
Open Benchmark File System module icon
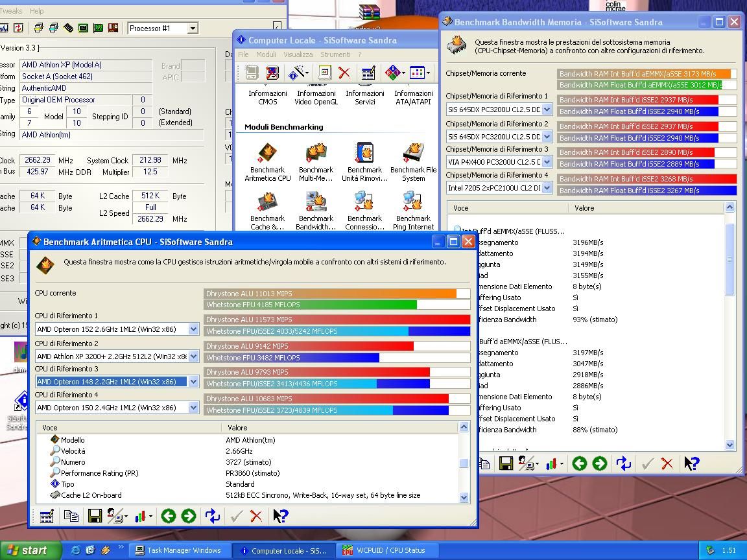tap(413, 154)
